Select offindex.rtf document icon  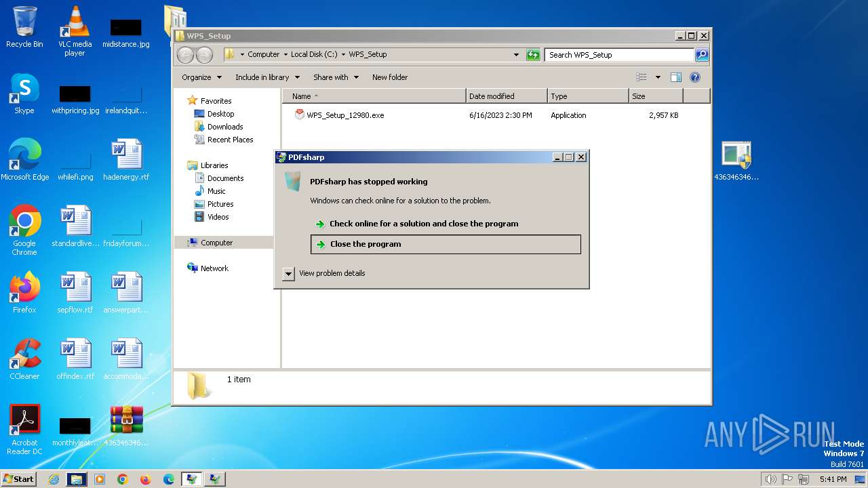[75, 359]
